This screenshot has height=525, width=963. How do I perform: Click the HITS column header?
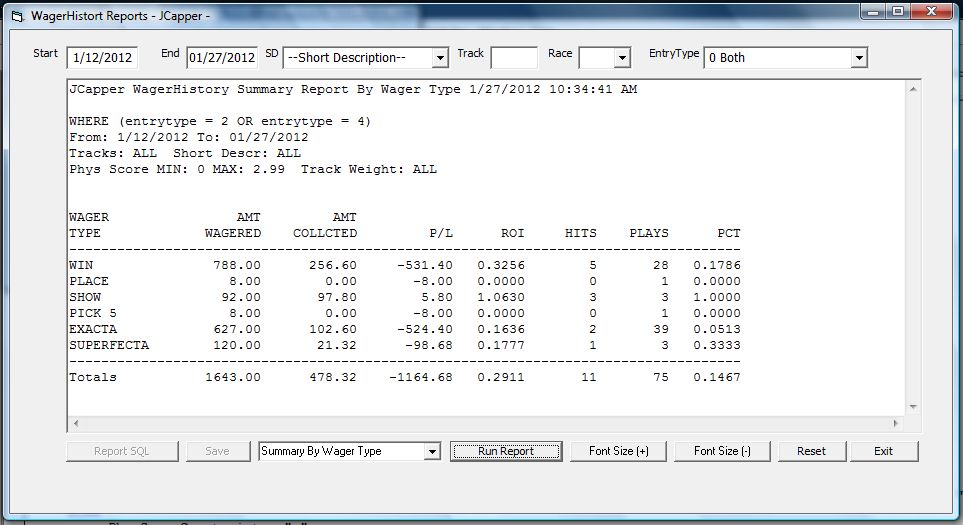[581, 233]
